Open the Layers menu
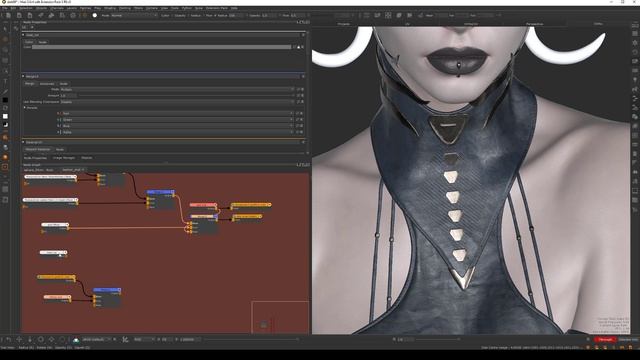This screenshot has height=360, width=640. (71, 8)
